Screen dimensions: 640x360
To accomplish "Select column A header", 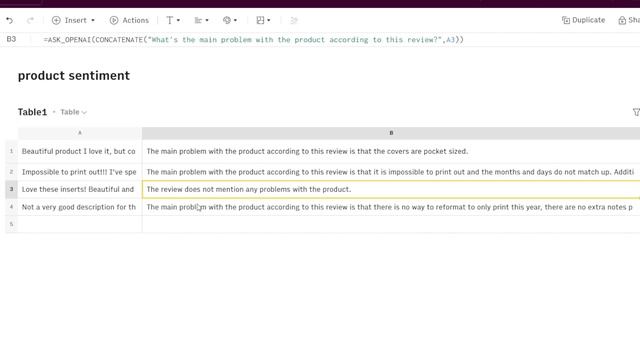I will [80, 133].
